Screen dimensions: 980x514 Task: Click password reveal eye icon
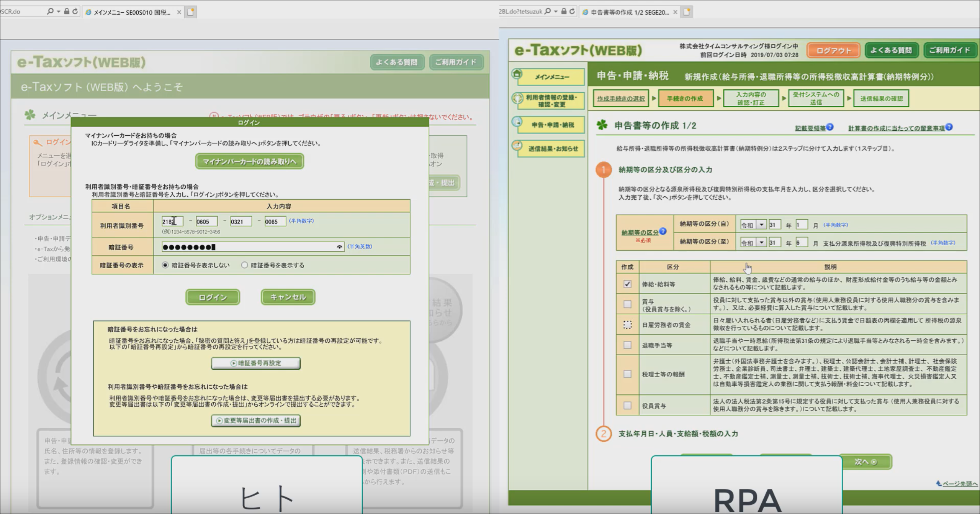point(339,247)
